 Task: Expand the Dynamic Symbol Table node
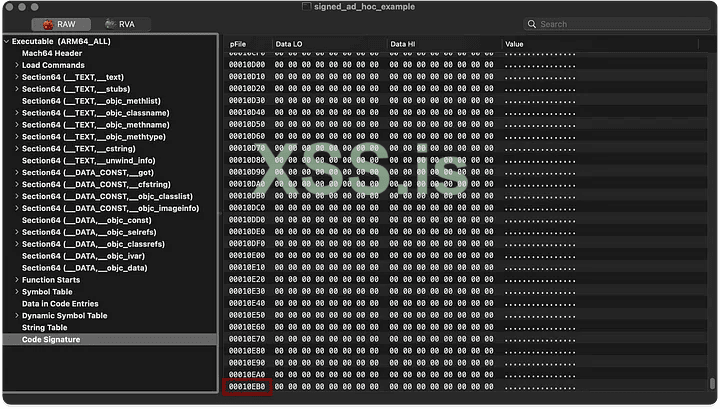pyautogui.click(x=17, y=316)
